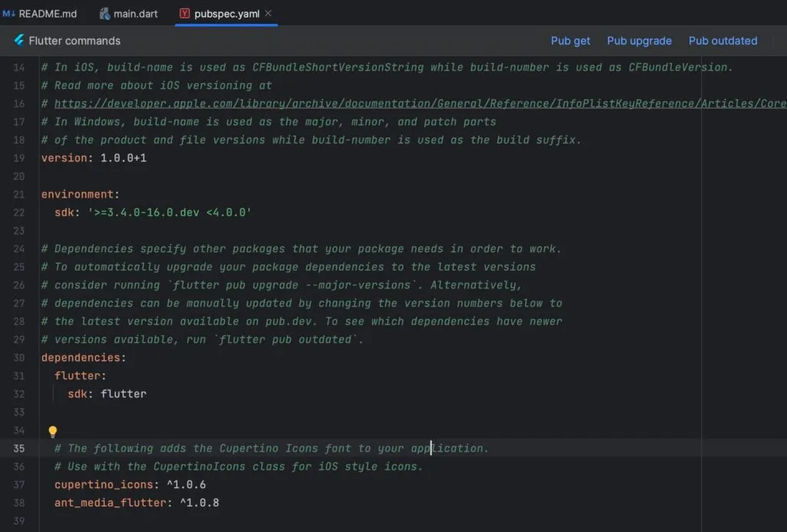Click line number 19 in the gutter
The width and height of the screenshot is (787, 532).
pos(18,158)
